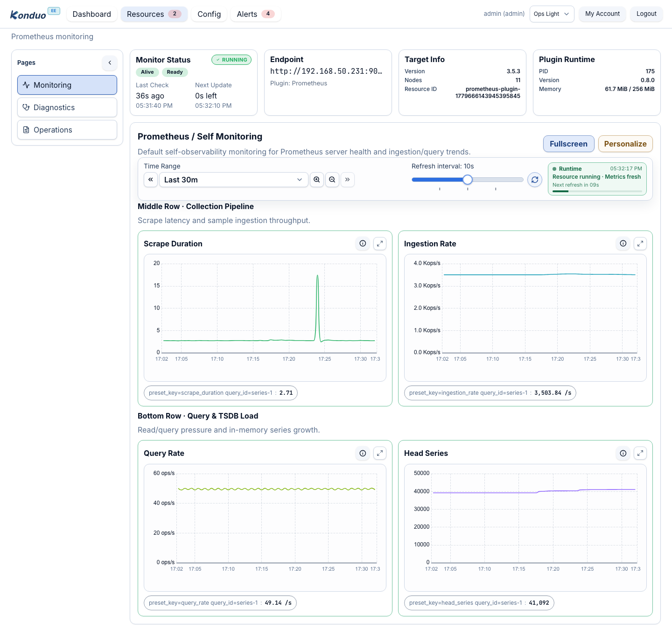Click the EE edition badge
Viewport: 672px width, 636px height.
coord(54,11)
